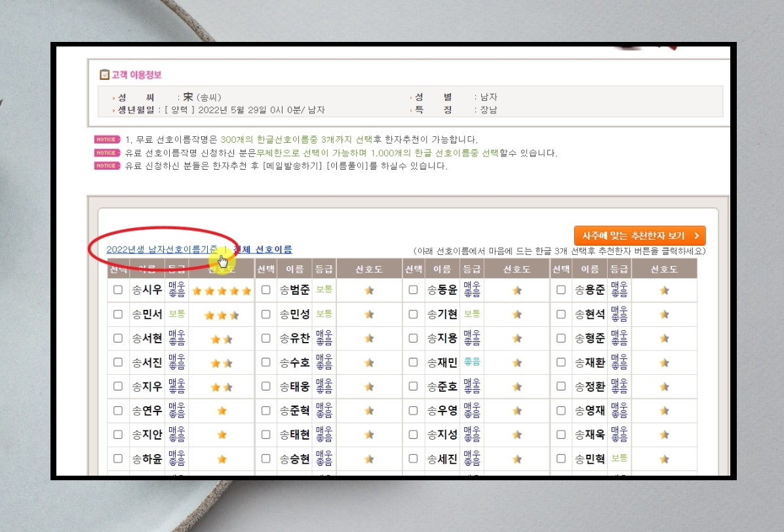Click the single star for 송범준

pos(369,290)
